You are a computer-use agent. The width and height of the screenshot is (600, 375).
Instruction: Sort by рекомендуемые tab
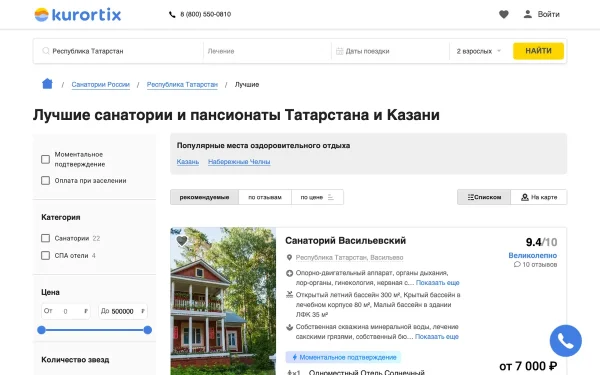(x=204, y=197)
